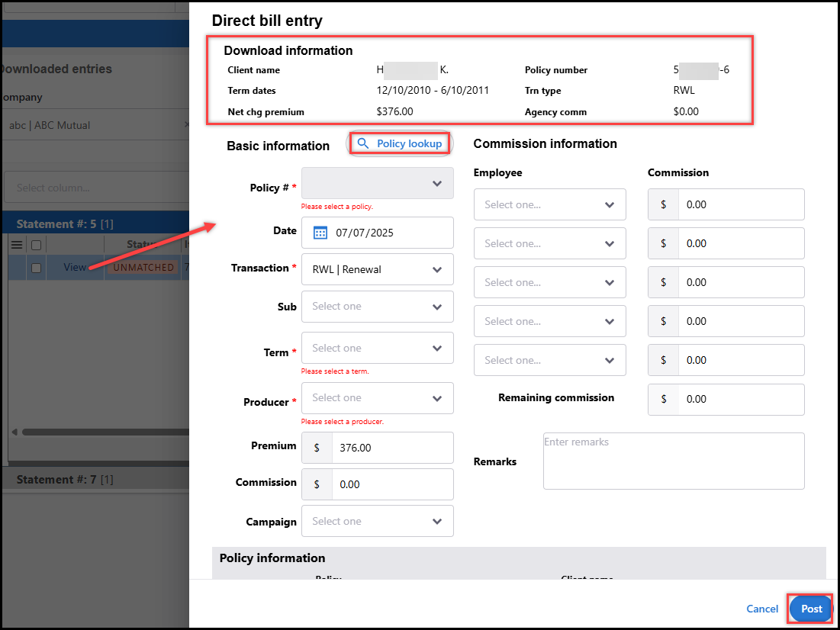840x630 pixels.
Task: Click the Commission amount field in Basic information
Action: point(393,484)
